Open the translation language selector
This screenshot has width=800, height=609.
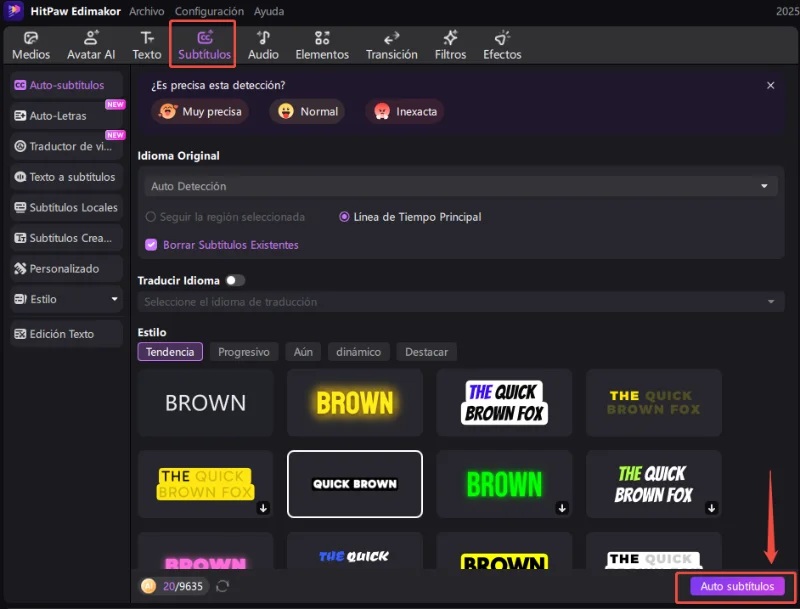[460, 302]
